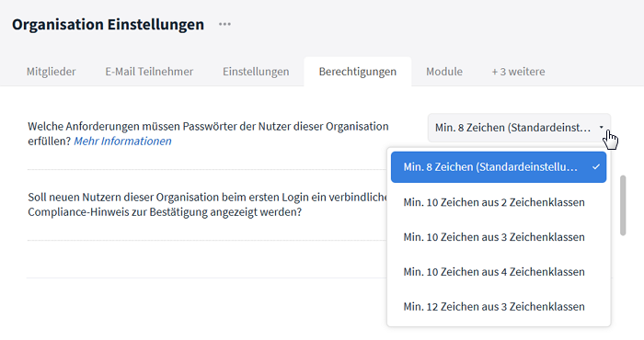
Task: Choose 'Min. 12 Zeichen aus 3 Zeichenklassen'
Action: [499, 307]
